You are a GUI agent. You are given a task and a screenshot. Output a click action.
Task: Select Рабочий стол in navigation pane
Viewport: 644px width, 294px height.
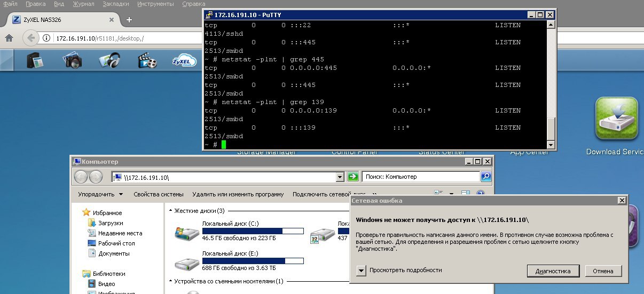(112, 243)
